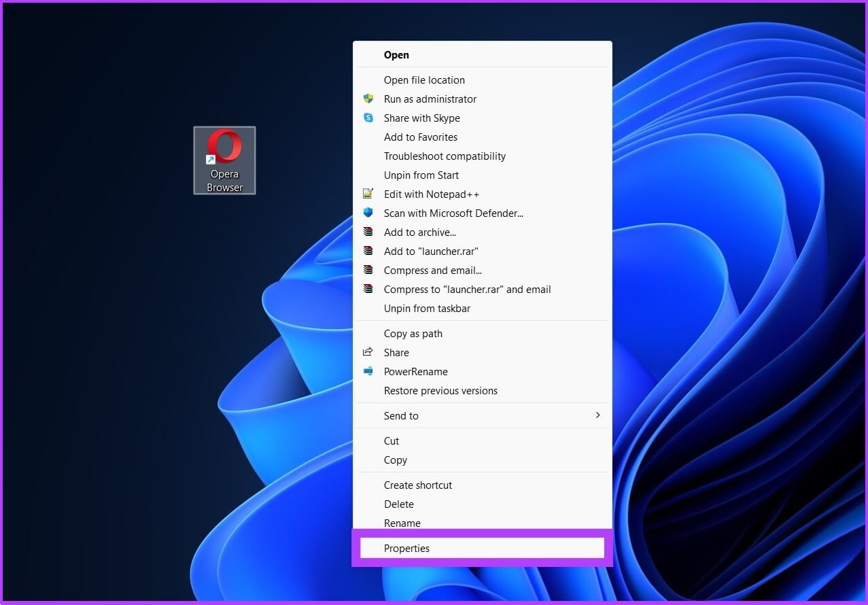Click the PowerRename icon in the menu
This screenshot has width=868, height=605.
tap(368, 371)
